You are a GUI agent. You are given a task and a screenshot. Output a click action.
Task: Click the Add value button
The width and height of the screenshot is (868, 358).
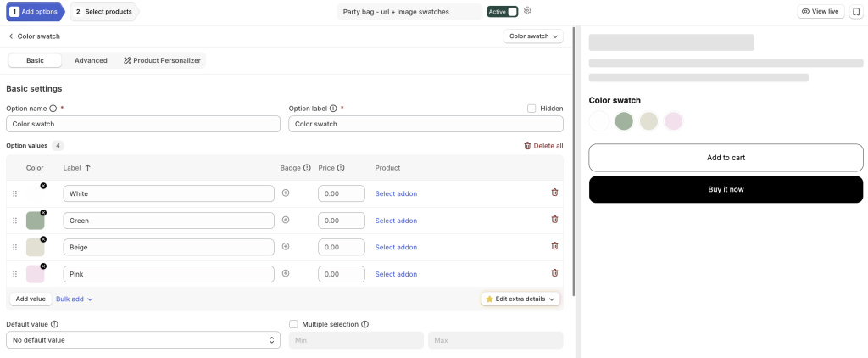[31, 299]
